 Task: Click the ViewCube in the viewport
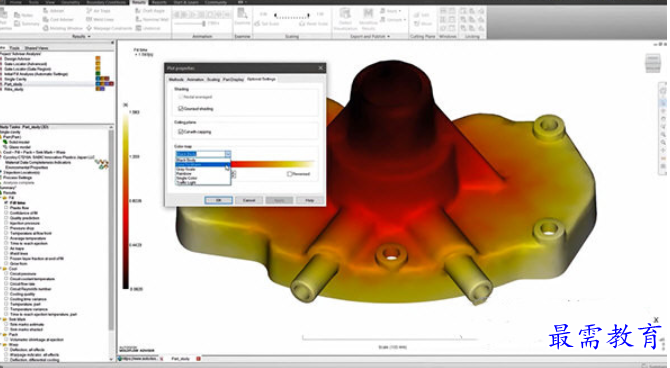point(653,63)
